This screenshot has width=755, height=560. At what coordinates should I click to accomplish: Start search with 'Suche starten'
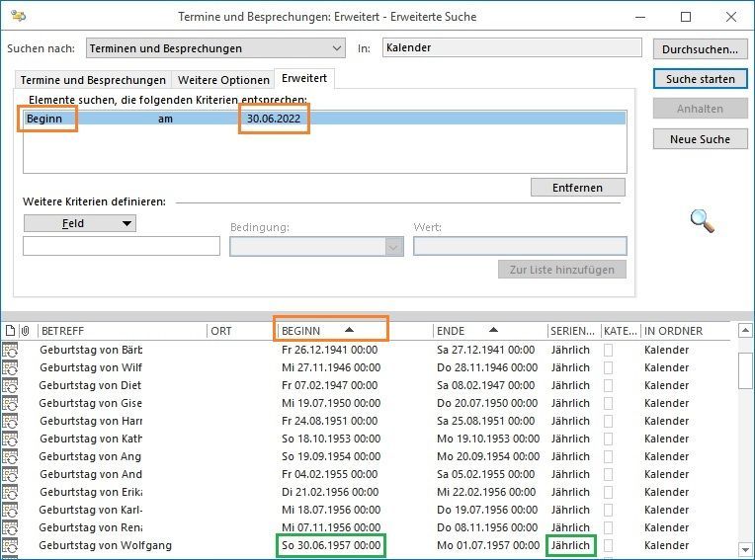click(x=700, y=79)
